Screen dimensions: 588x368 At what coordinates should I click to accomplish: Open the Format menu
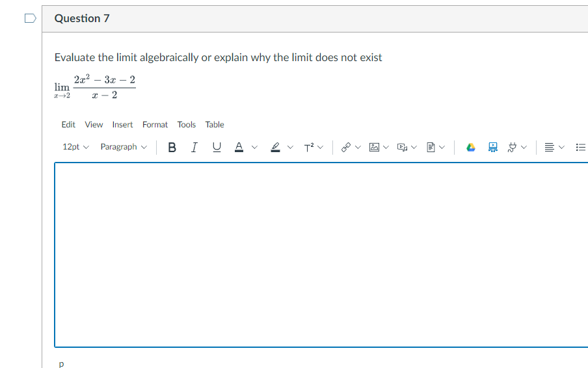[155, 124]
